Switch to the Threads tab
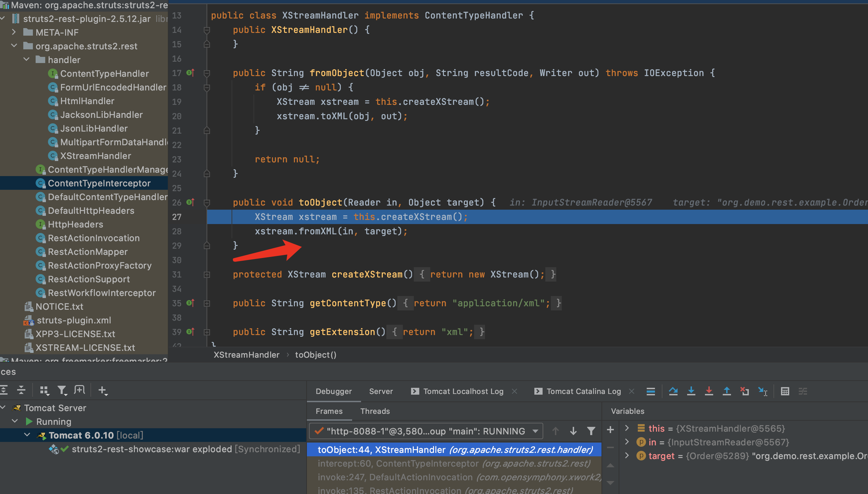This screenshot has height=494, width=868. [375, 411]
